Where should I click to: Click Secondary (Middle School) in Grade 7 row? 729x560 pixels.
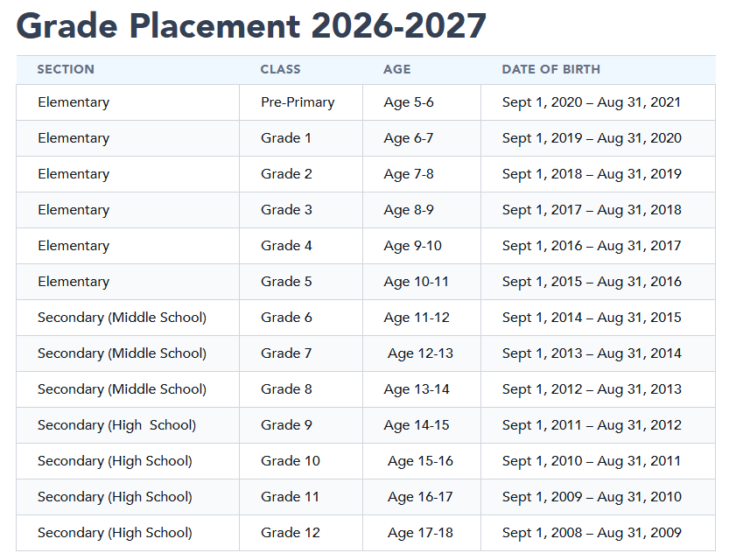click(122, 353)
